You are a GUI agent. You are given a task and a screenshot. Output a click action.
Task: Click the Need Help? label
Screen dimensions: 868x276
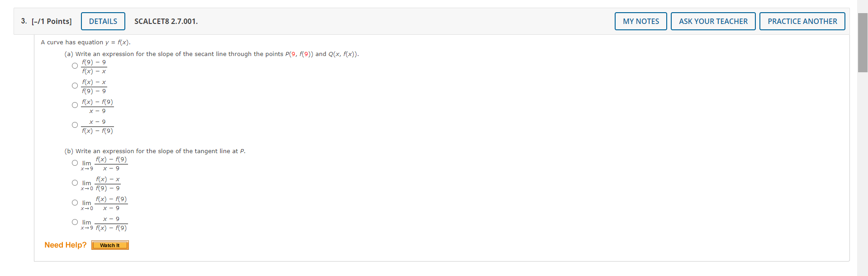(x=65, y=245)
